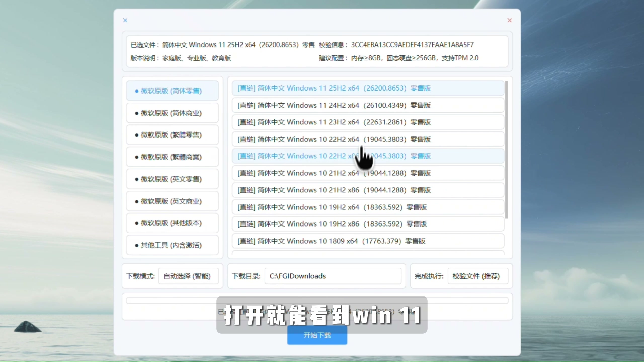The width and height of the screenshot is (644, 362).
Task: Click the 已选文件 selected file name text
Action: click(238, 45)
